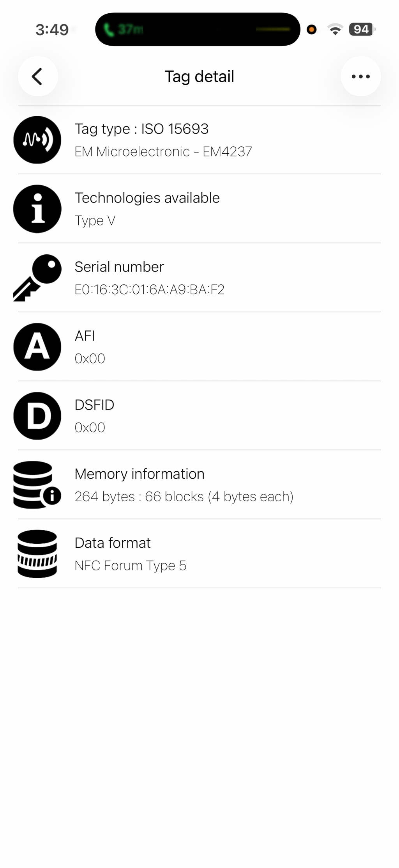Open the Technologies available Type V entry

[199, 209]
